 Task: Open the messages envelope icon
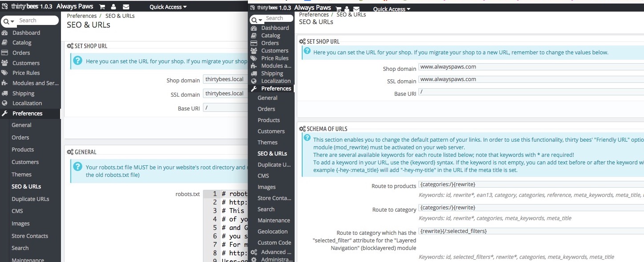click(x=126, y=7)
